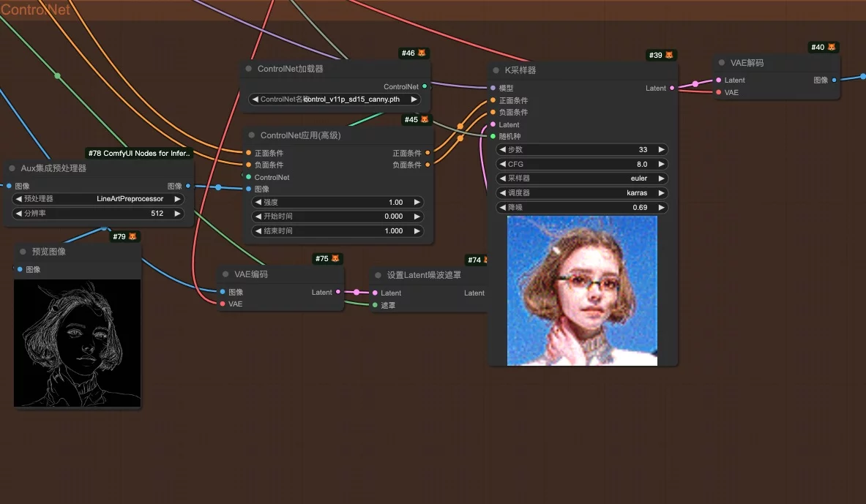Click the line art preview image thumbnail

(x=77, y=343)
